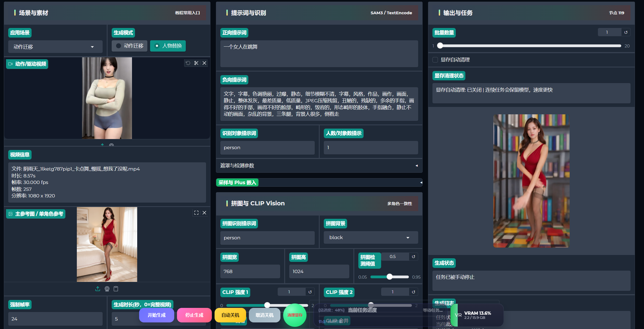Edit detection threshold 0.5 number box
Image resolution: width=644 pixels, height=329 pixels.
click(x=395, y=257)
